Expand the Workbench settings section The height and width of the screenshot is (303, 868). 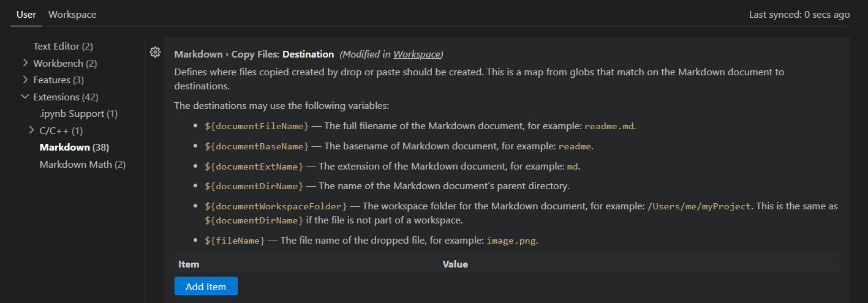click(25, 62)
